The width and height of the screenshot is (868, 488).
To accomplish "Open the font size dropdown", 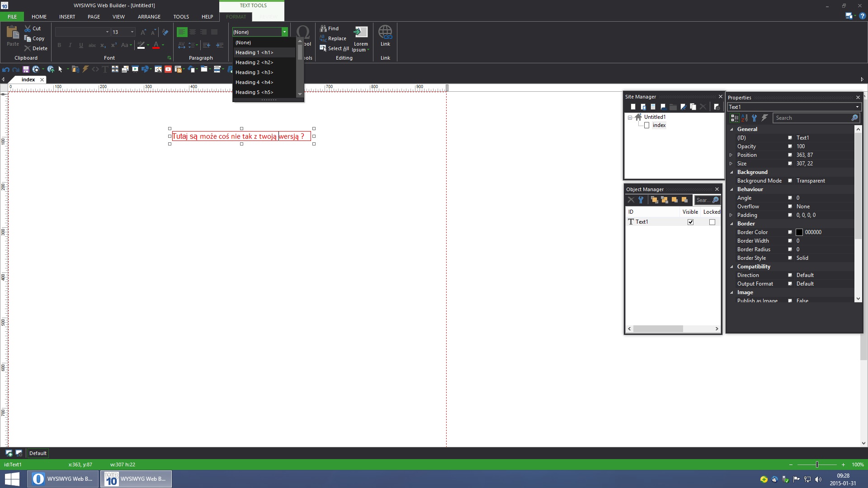I will (132, 32).
